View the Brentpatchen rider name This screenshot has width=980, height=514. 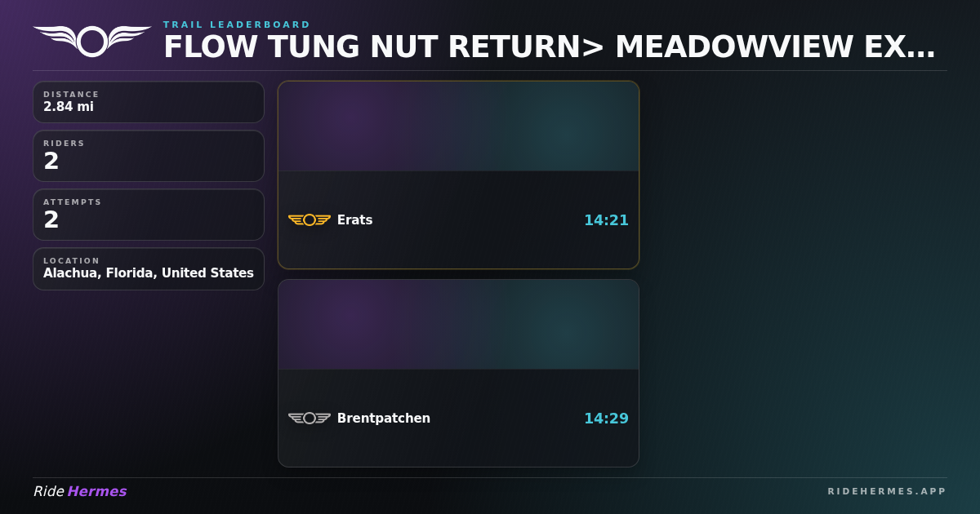[x=383, y=418]
